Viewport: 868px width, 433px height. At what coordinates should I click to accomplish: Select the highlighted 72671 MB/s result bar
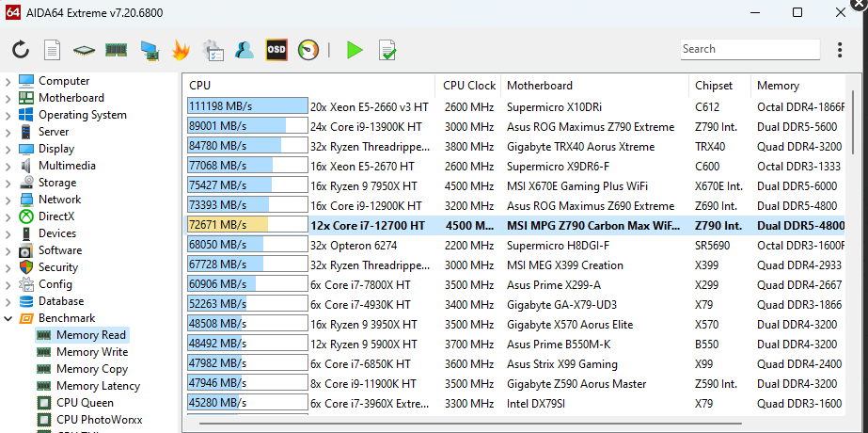click(247, 225)
